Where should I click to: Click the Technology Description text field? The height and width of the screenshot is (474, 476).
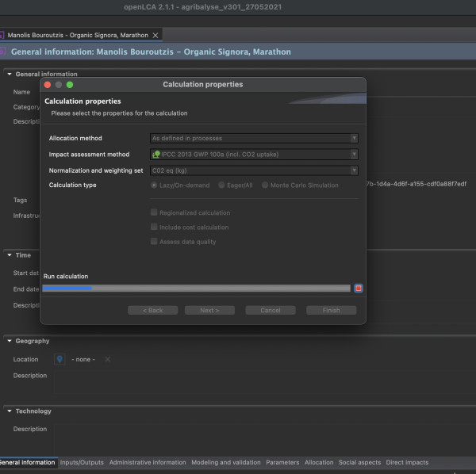(x=265, y=440)
